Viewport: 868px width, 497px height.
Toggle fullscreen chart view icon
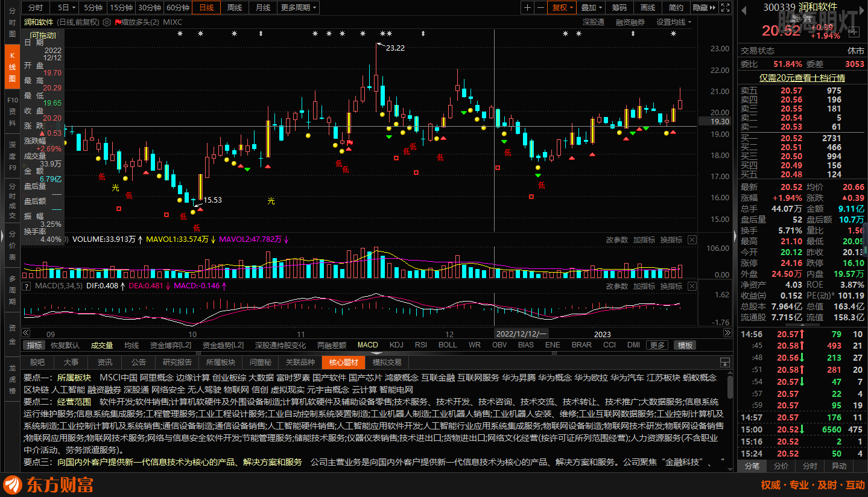(727, 8)
